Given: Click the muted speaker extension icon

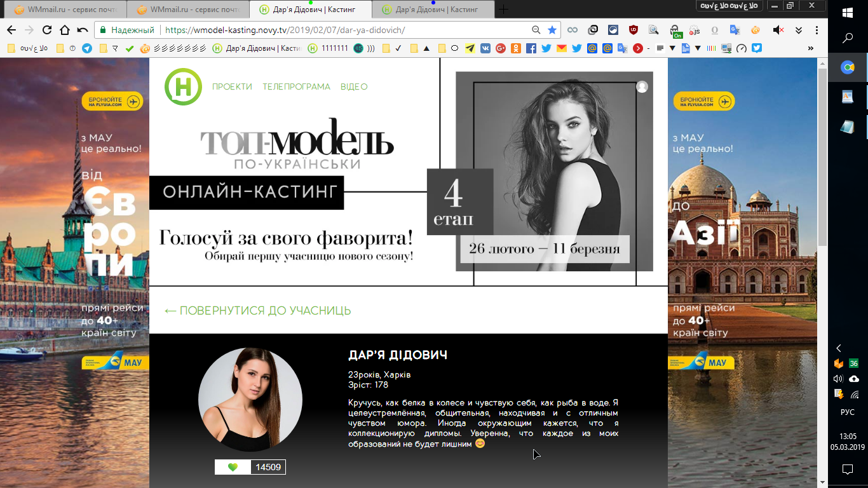Looking at the screenshot, I should [x=778, y=30].
